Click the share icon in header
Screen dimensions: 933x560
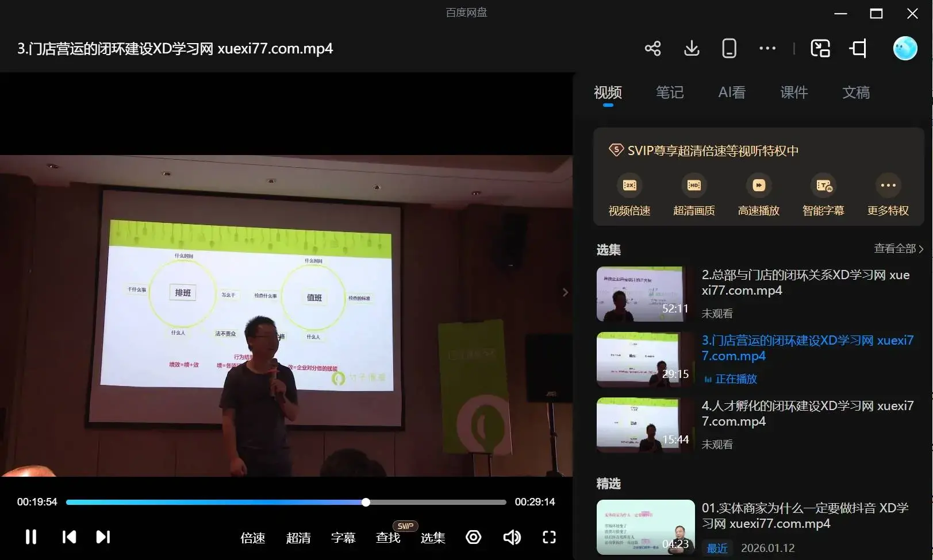click(652, 48)
